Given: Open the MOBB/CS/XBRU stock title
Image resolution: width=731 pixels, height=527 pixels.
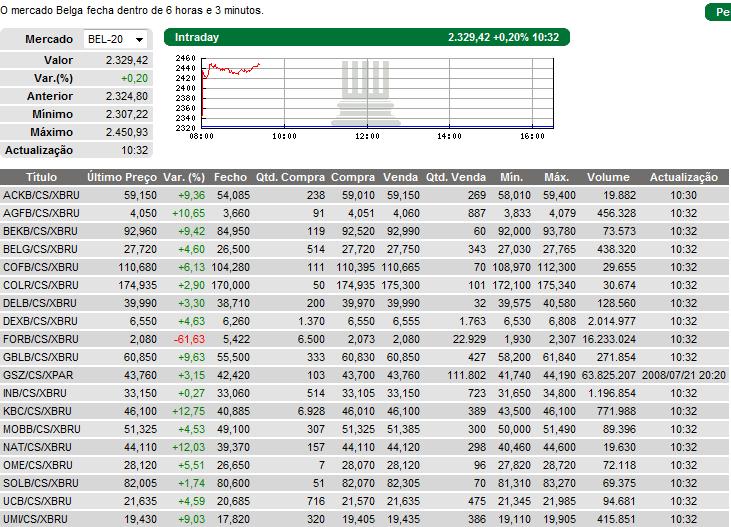Looking at the screenshot, I should (41, 429).
